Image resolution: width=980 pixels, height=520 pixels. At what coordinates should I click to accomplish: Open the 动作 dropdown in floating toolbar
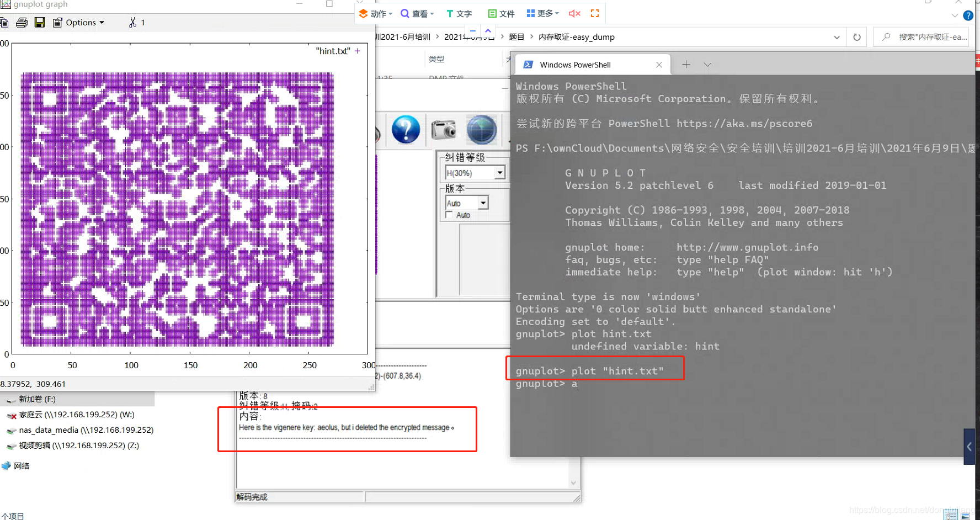pos(376,13)
